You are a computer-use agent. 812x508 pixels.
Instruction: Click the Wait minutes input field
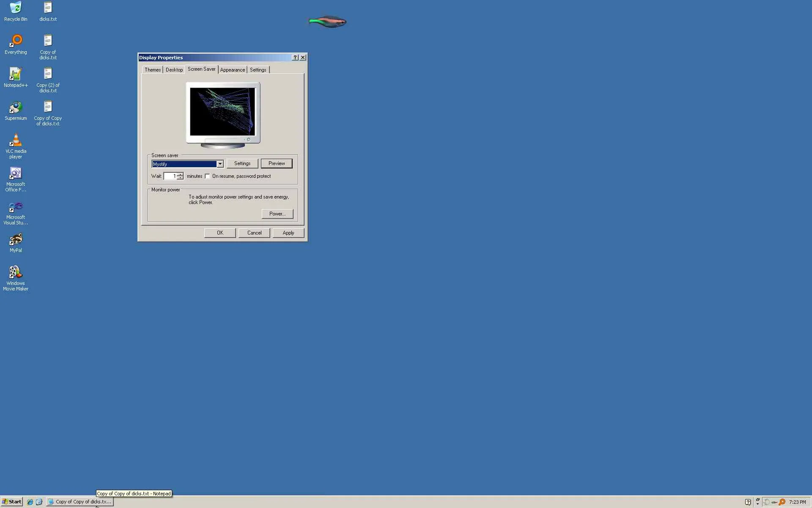tap(170, 176)
